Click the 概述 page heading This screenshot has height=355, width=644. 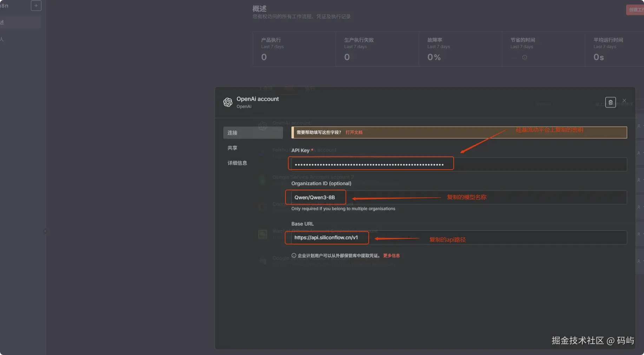point(259,8)
